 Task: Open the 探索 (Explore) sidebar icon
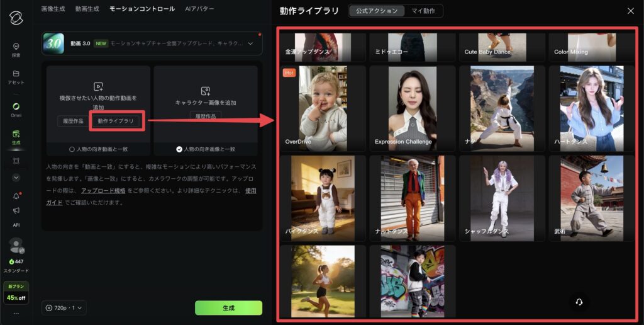16,48
